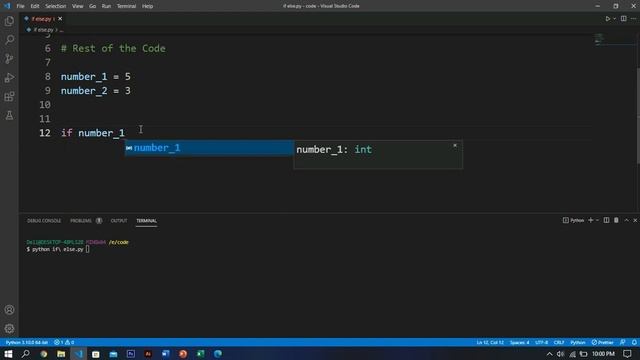640x360 pixels.
Task: Run the Python file with the play button
Action: [607, 19]
